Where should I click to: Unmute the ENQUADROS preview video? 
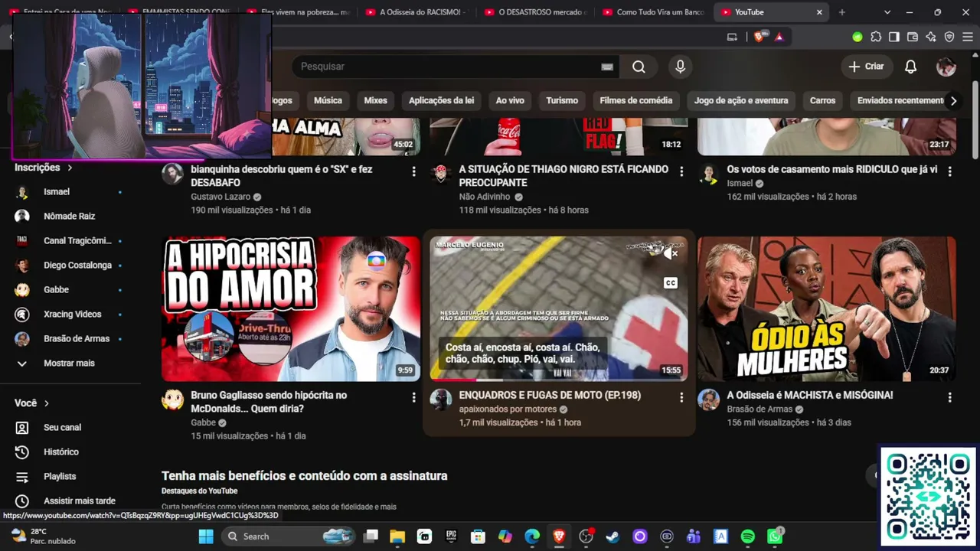671,253
